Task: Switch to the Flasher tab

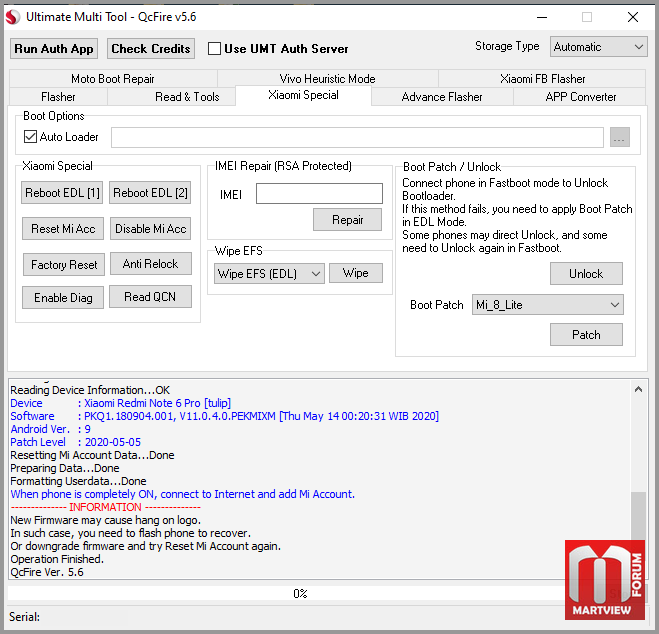Action: click(x=58, y=97)
